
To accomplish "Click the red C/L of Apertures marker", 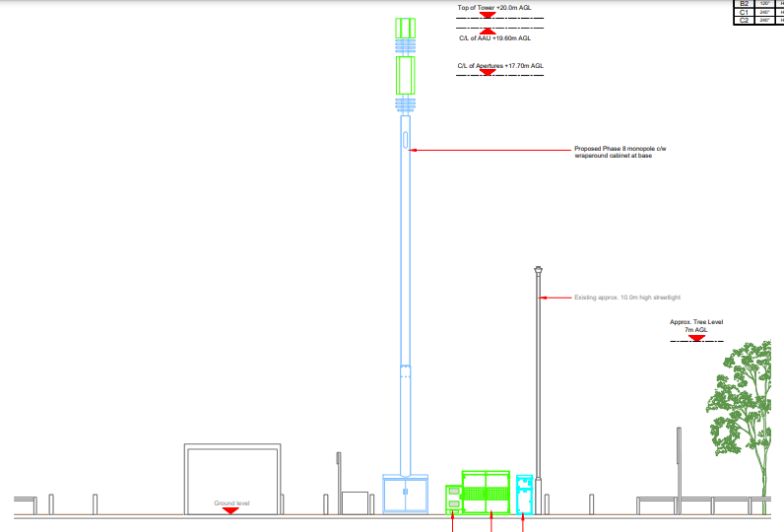I will pyautogui.click(x=499, y=73).
